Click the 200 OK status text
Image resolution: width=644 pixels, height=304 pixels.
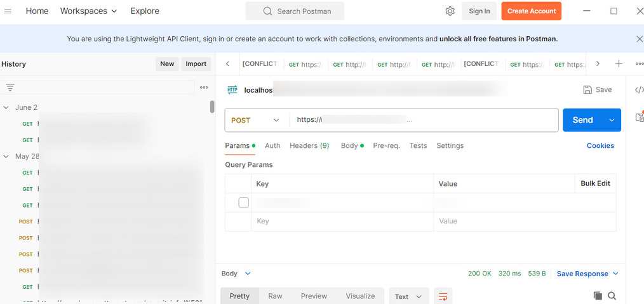pos(480,274)
